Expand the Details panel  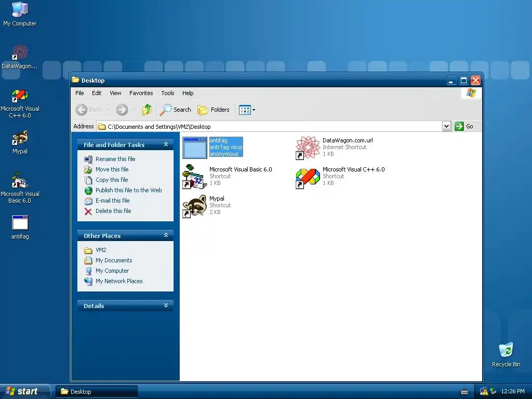tap(166, 305)
